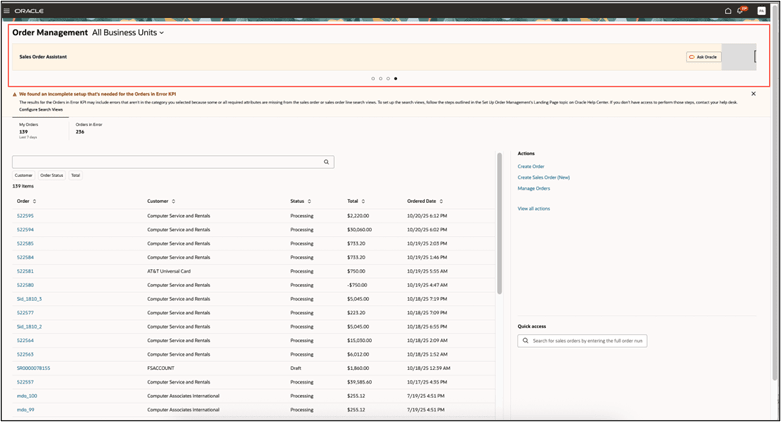Open order 522595
781x422 pixels.
click(x=25, y=216)
